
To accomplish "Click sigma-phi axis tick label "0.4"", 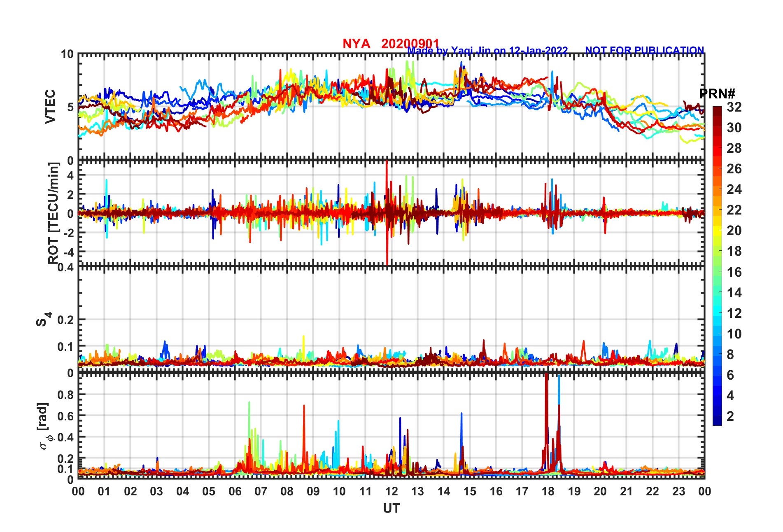I will pyautogui.click(x=66, y=437).
